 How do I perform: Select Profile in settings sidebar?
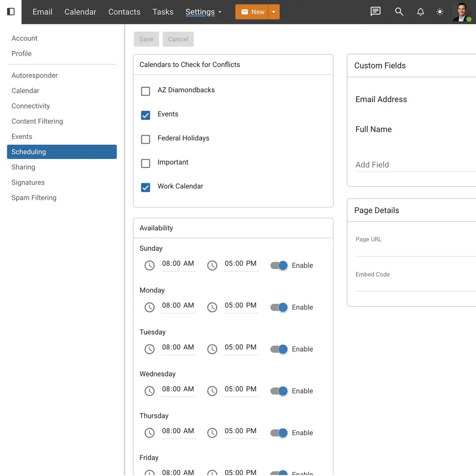point(21,53)
